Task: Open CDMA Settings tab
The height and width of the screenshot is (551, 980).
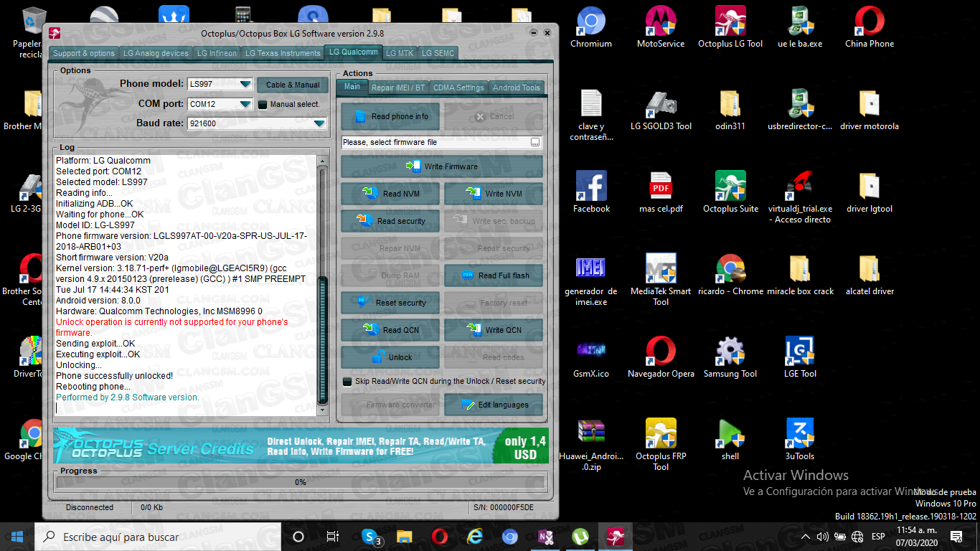Action: pyautogui.click(x=458, y=88)
